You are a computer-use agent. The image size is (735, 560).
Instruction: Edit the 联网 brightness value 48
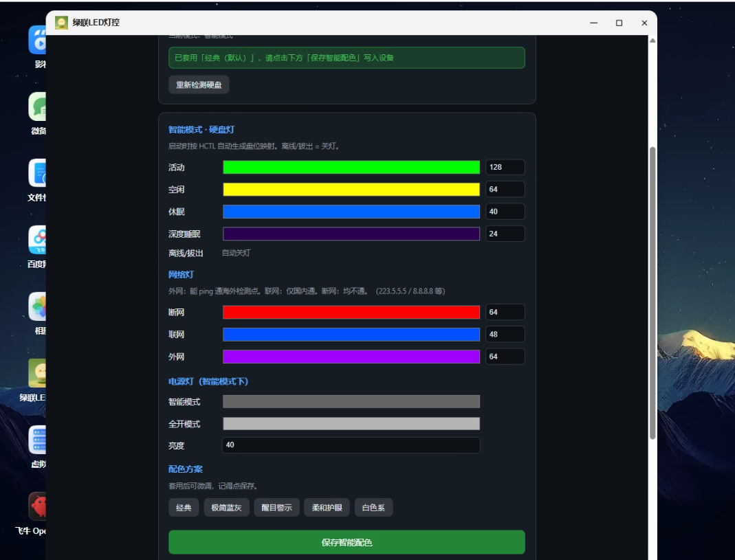[505, 335]
